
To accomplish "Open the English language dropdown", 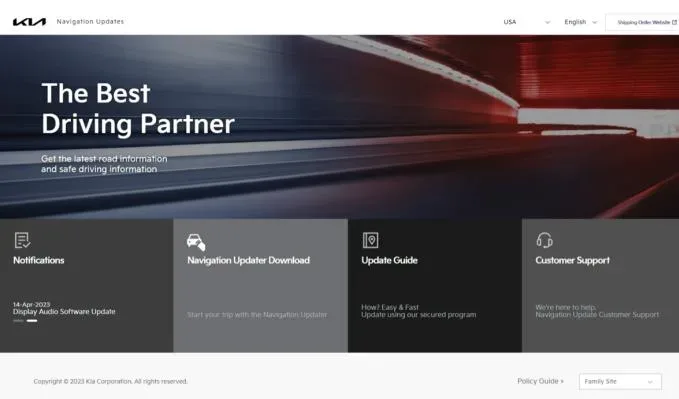I will click(x=580, y=22).
